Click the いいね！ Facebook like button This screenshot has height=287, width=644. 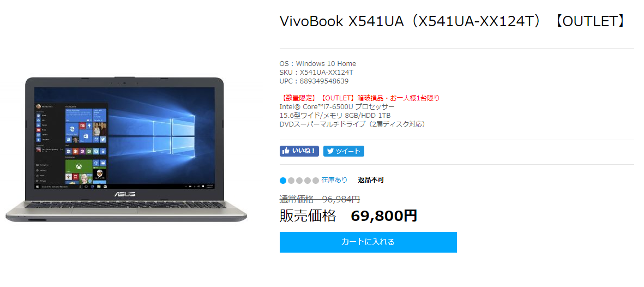click(x=299, y=151)
